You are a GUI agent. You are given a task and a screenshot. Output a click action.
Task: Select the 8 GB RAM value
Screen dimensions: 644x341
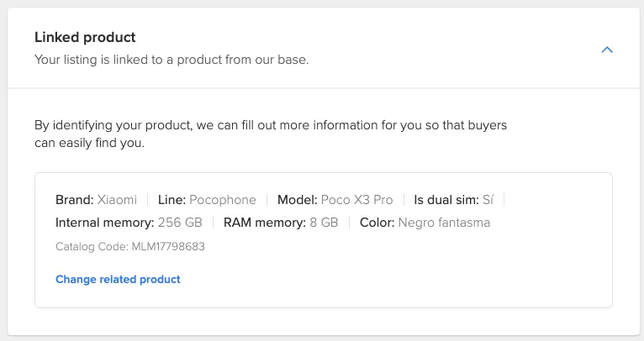coord(324,223)
